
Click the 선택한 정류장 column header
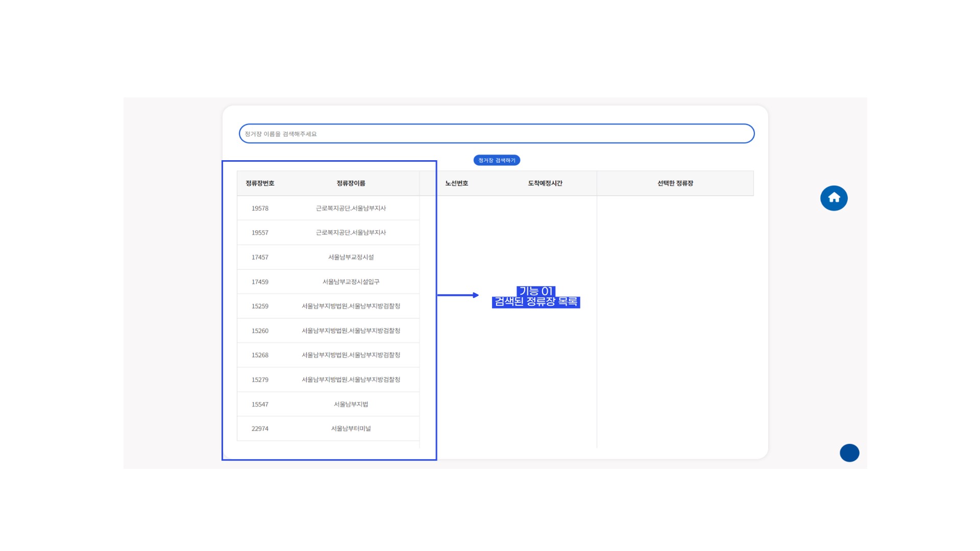[x=675, y=183]
